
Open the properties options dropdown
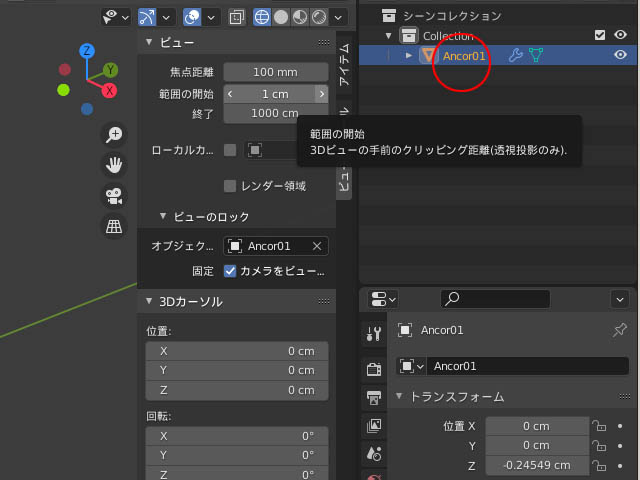[620, 300]
